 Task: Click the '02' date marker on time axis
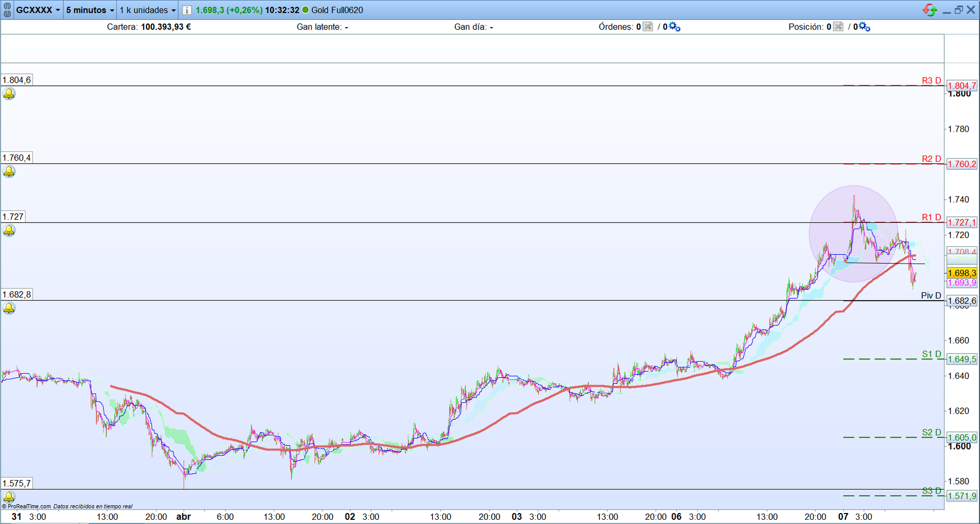click(x=350, y=517)
